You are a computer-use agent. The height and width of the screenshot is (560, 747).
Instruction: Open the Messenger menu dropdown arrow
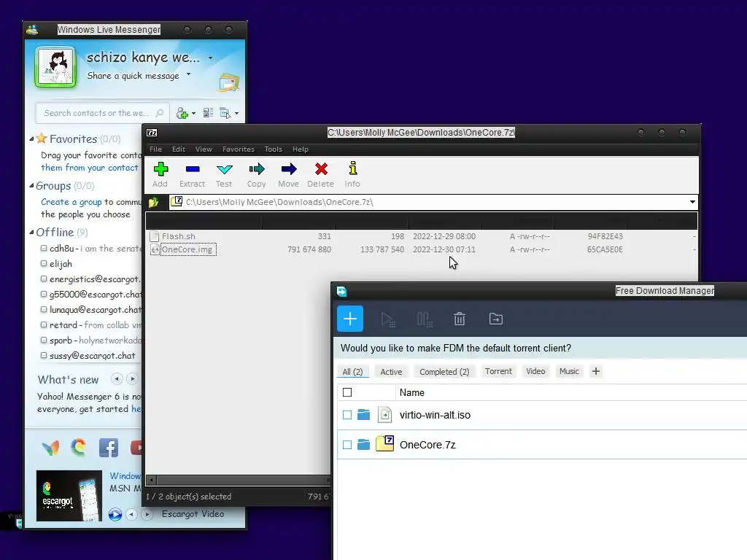[x=237, y=114]
